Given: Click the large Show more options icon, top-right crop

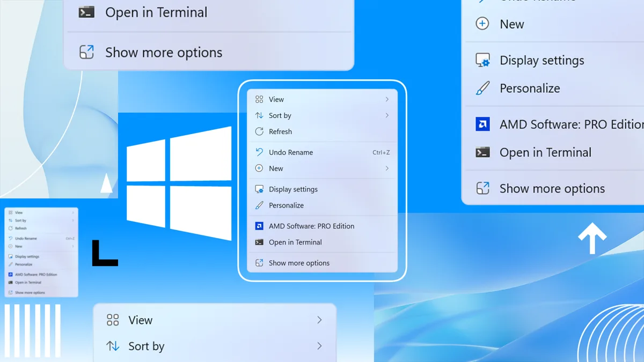Looking at the screenshot, I should 482,188.
